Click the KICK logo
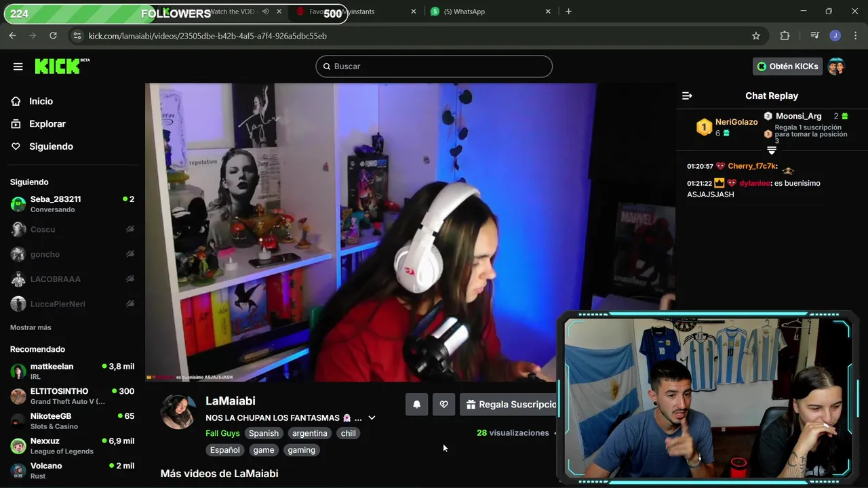 tap(62, 66)
